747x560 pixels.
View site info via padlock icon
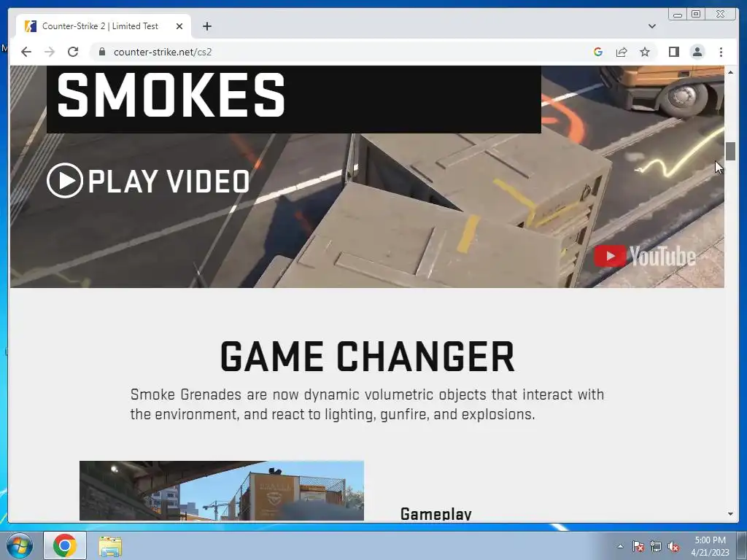click(102, 52)
